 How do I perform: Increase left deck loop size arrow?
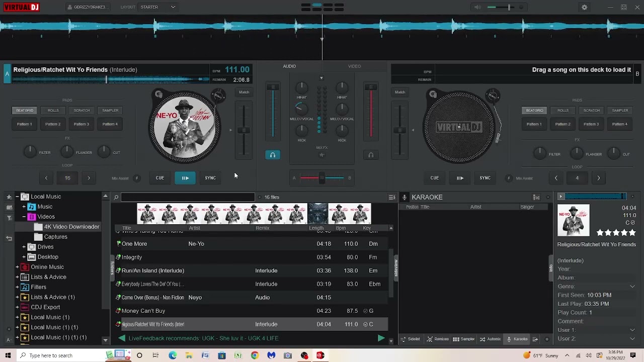(89, 178)
